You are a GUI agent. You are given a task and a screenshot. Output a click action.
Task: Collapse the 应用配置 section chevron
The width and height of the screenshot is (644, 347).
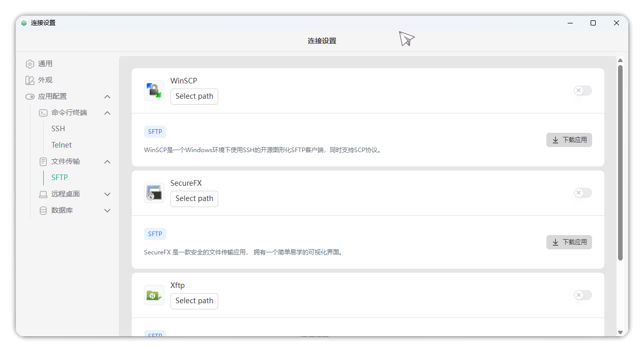click(x=107, y=97)
